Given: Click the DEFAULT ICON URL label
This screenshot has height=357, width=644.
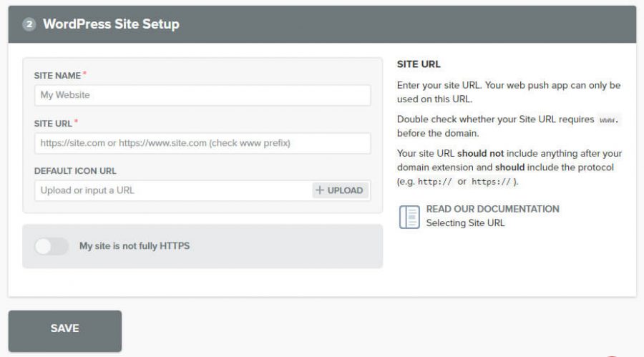Looking at the screenshot, I should pyautogui.click(x=75, y=171).
